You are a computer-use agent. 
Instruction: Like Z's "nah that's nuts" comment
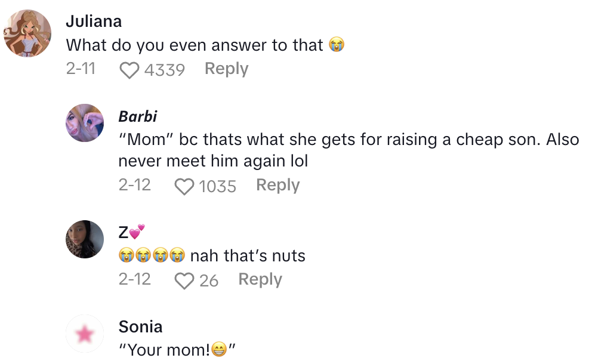pyautogui.click(x=184, y=280)
